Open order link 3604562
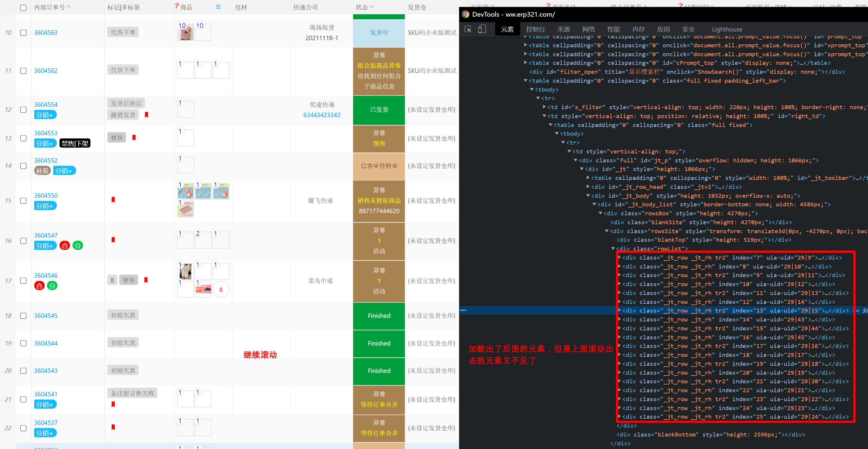The width and height of the screenshot is (868, 449). (x=46, y=71)
